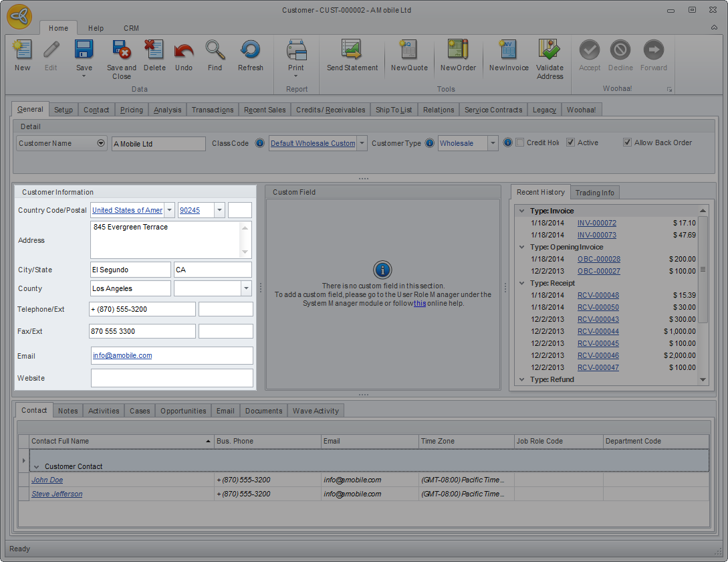Open the John Doe contact link
Viewport: 728px width, 562px height.
(47, 480)
